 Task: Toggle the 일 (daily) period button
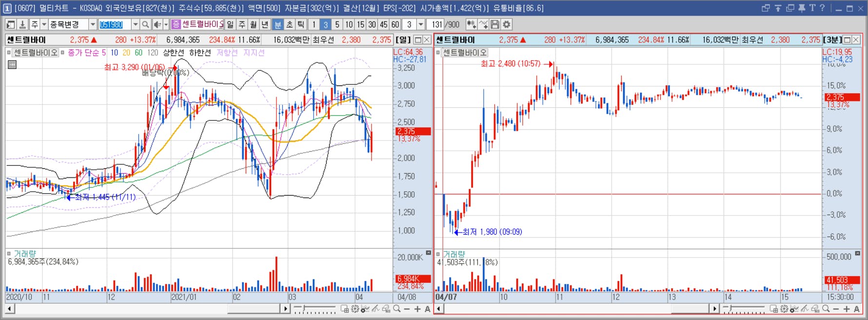[x=230, y=24]
